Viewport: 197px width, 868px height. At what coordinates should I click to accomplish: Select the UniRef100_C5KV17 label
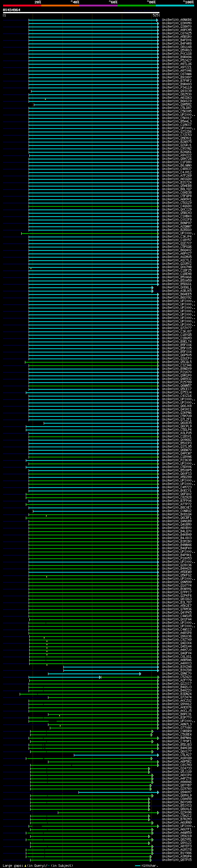pos(176,118)
